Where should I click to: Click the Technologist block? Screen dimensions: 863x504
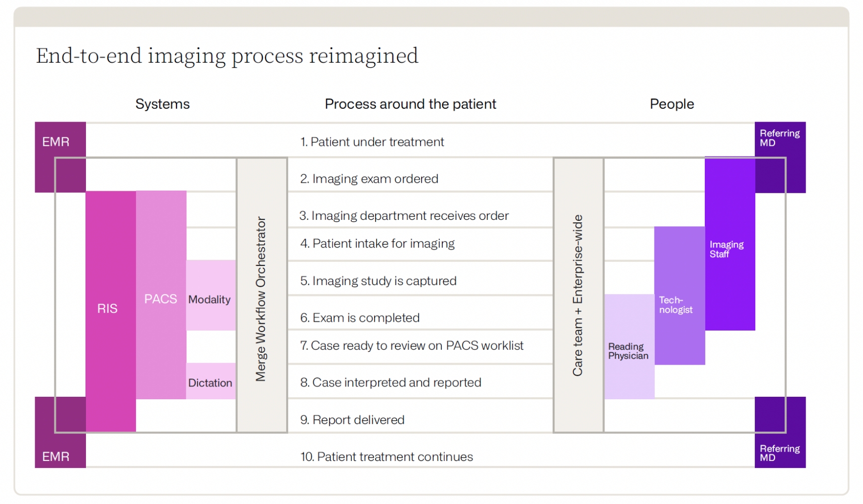pyautogui.click(x=678, y=304)
